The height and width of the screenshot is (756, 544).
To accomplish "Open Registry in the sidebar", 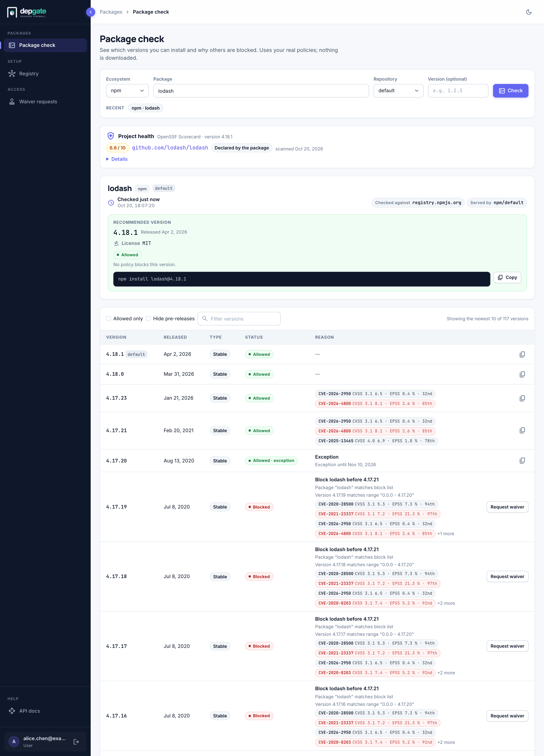I will point(45,74).
